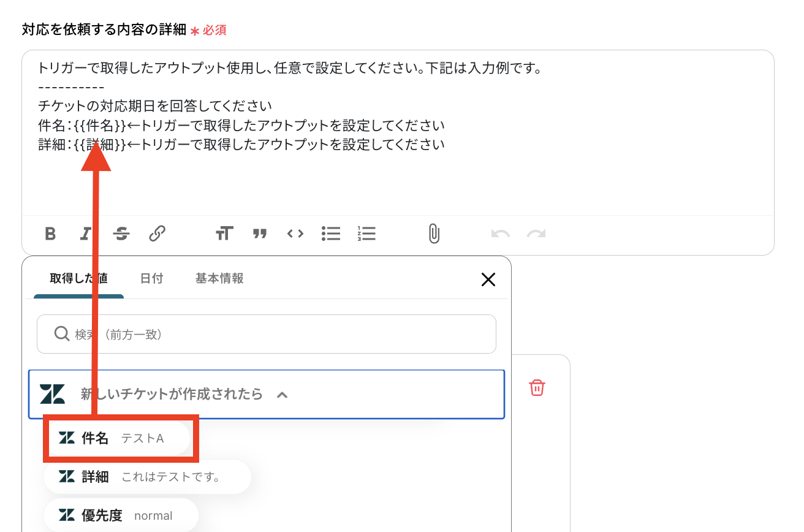Open the 日付 tab
This screenshot has width=804, height=532.
click(x=151, y=279)
